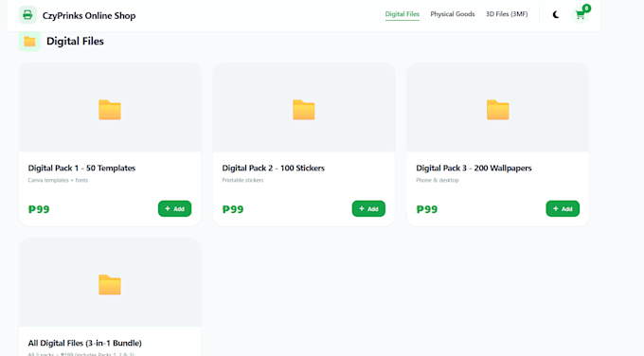This screenshot has width=644, height=356.
Task: Add Digital Pack 1 - 50 Templates to cart
Action: [174, 208]
